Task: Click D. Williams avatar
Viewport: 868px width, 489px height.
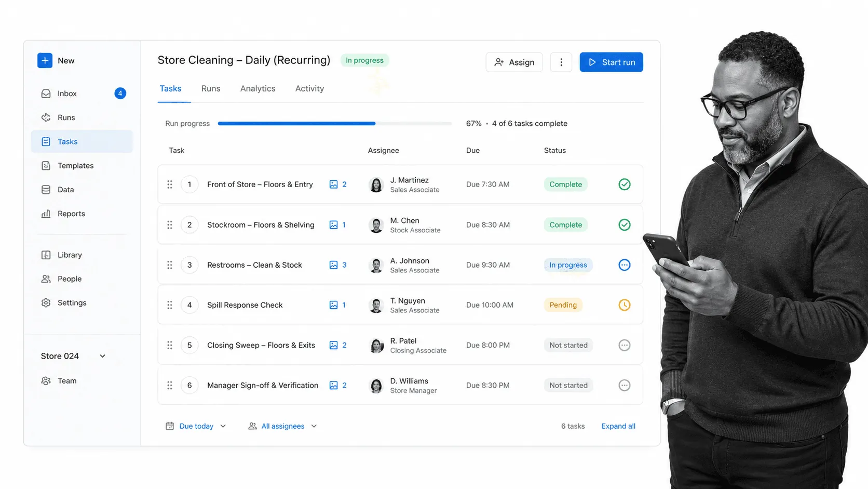Action: pos(376,386)
